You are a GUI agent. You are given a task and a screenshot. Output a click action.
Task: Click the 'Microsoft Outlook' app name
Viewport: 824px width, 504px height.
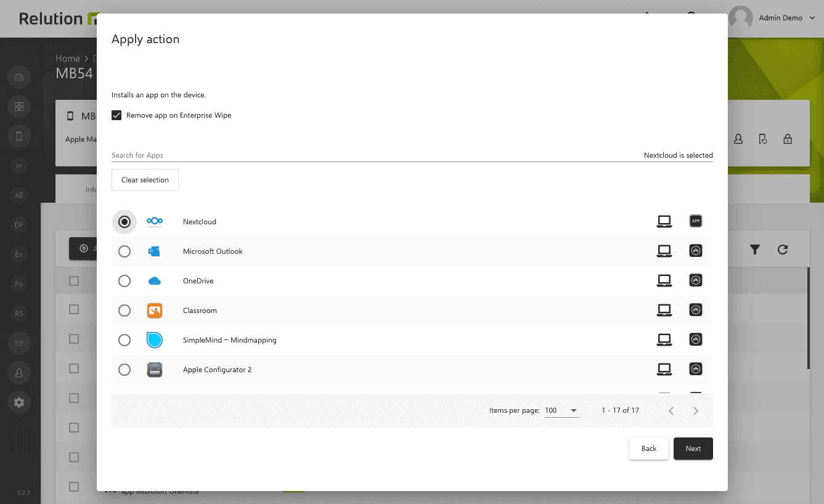tap(213, 251)
